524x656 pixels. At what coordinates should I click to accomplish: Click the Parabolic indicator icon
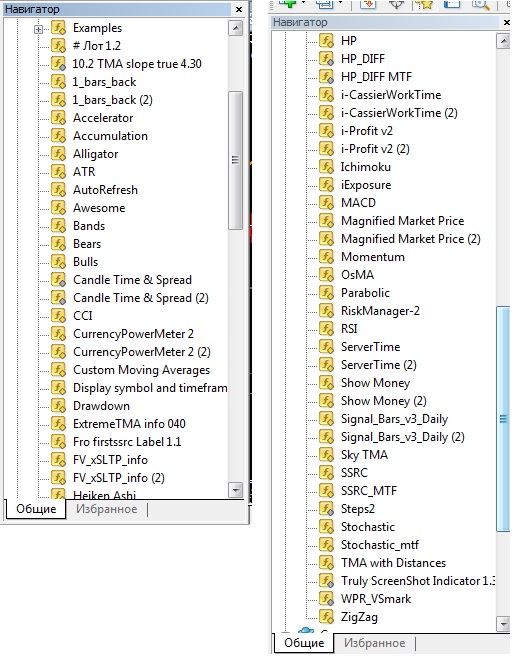326,292
